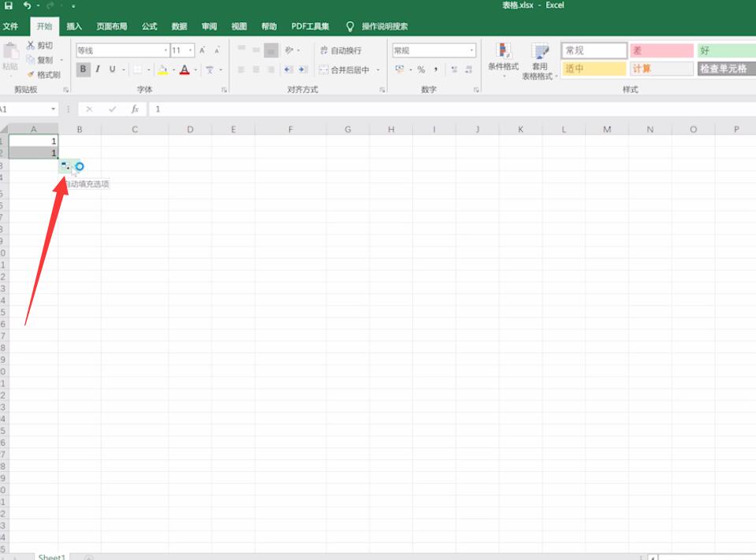This screenshot has width=756, height=560.
Task: Apply the 检查单元格 cell style
Action: pos(727,69)
